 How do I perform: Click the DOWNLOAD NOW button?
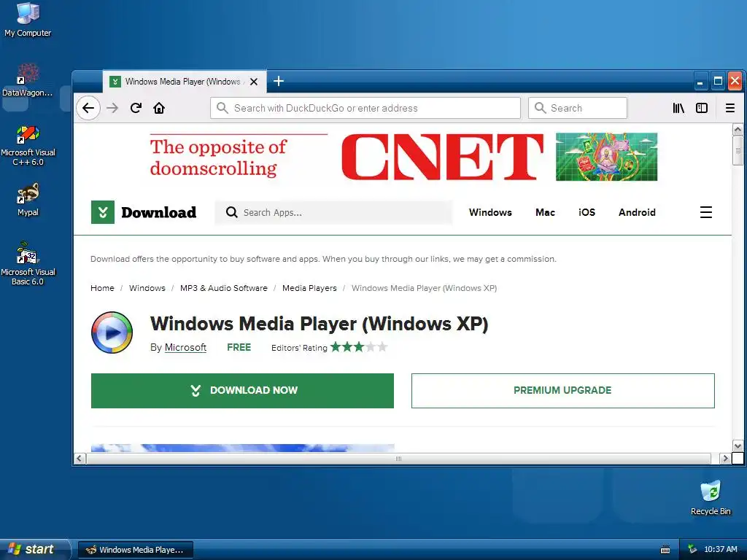(x=242, y=391)
